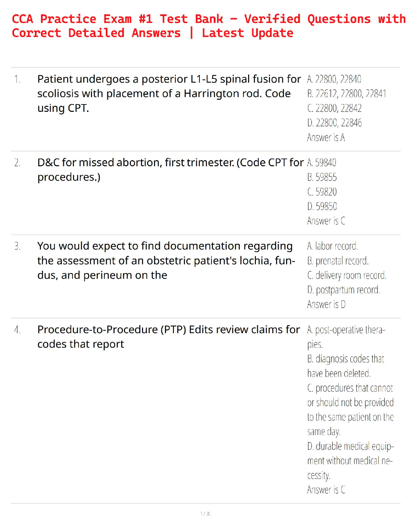Select option D. 22800, 22846
The height and width of the screenshot is (532, 411).
click(334, 123)
